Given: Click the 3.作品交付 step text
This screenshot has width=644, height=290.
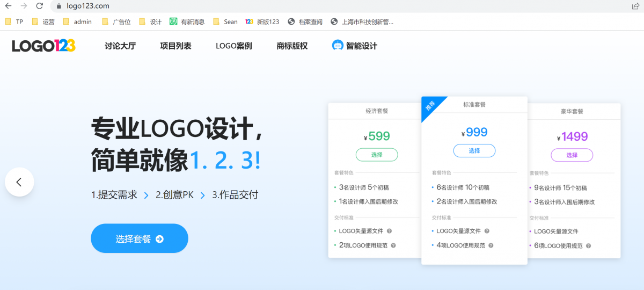Looking at the screenshot, I should [x=235, y=195].
